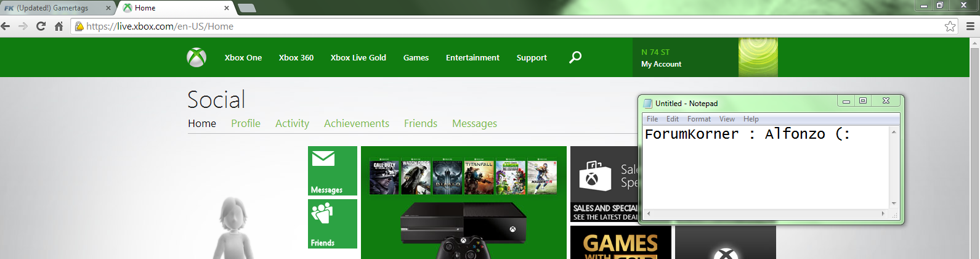Close the Home browser tab
The height and width of the screenshot is (259, 980).
click(x=227, y=8)
